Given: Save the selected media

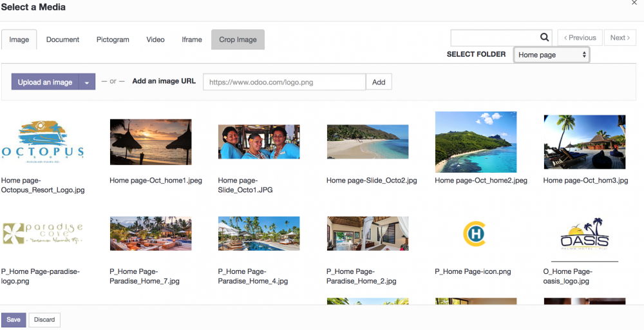Looking at the screenshot, I should coord(14,320).
